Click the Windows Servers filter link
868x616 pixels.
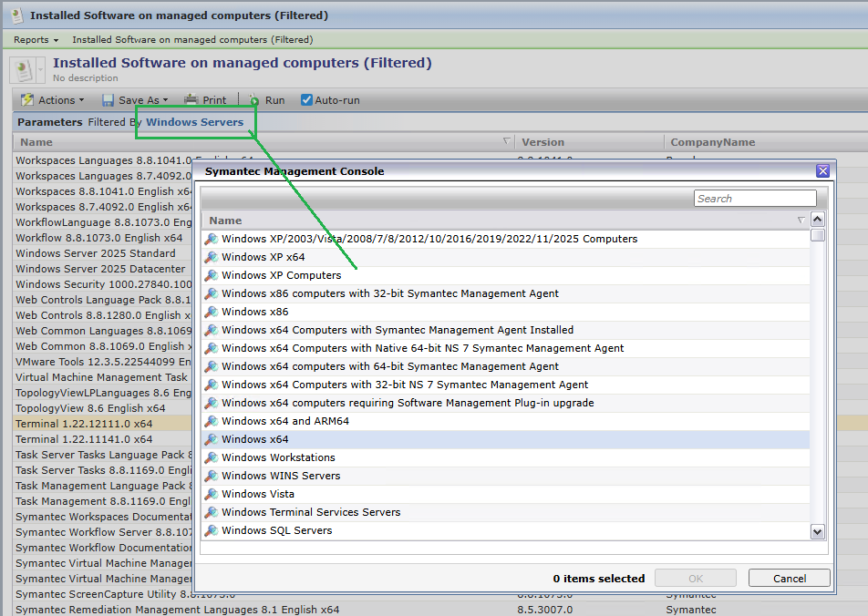point(194,122)
